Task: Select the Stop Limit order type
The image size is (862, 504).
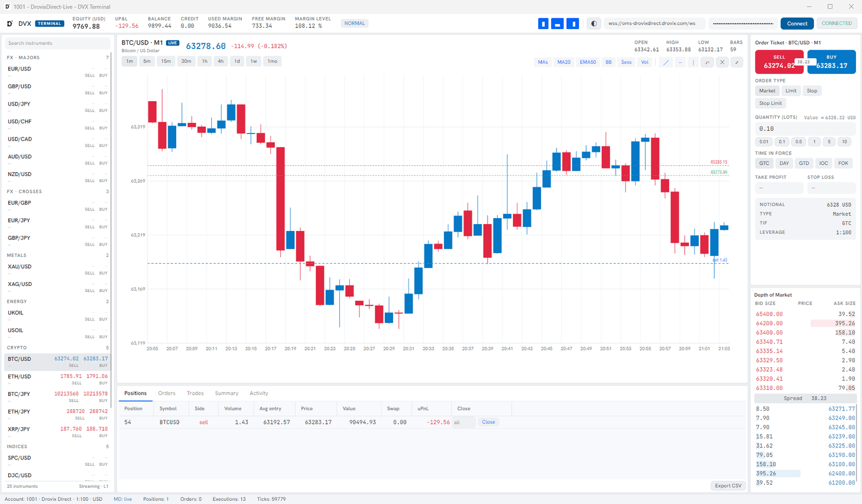Action: tap(770, 103)
